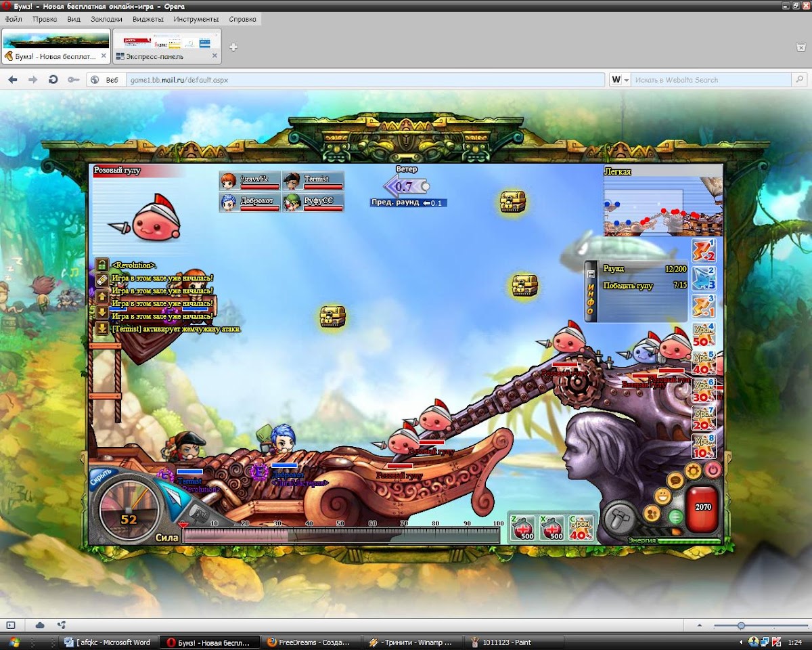Go back in Opera
The image size is (812, 650).
(x=12, y=80)
